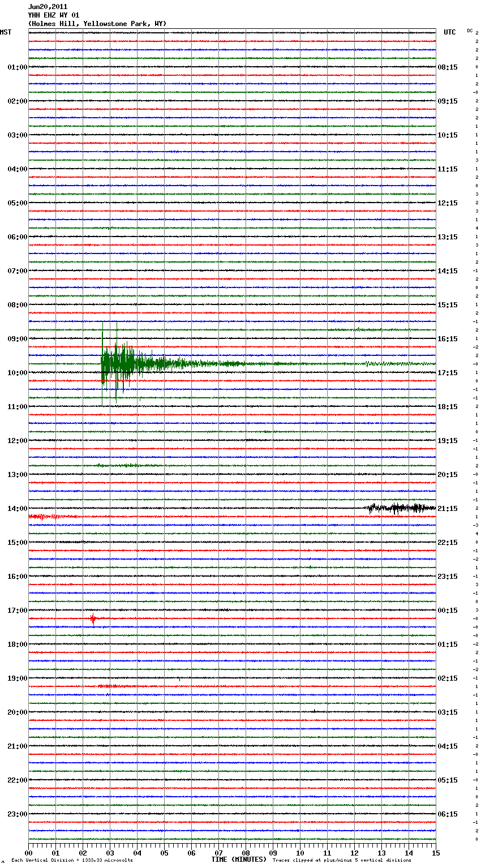The width and height of the screenshot is (481, 868).
Task: Click the 13:15 UTC time label
Action: pos(448,237)
